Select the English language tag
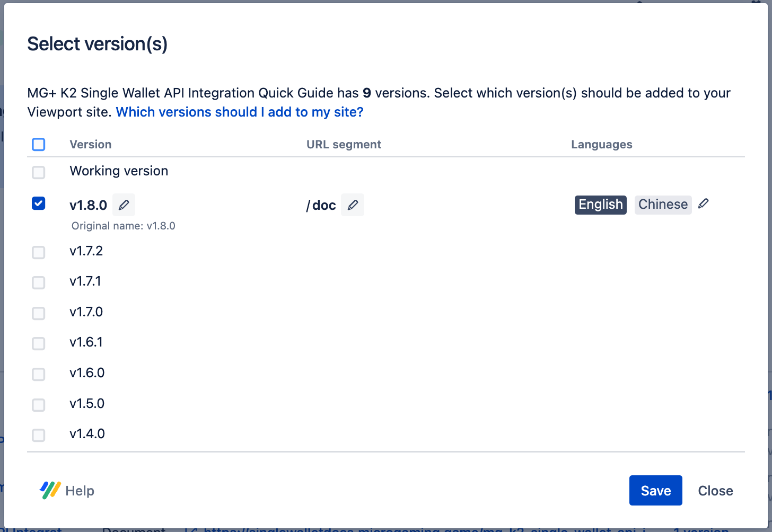This screenshot has height=532, width=772. point(600,205)
